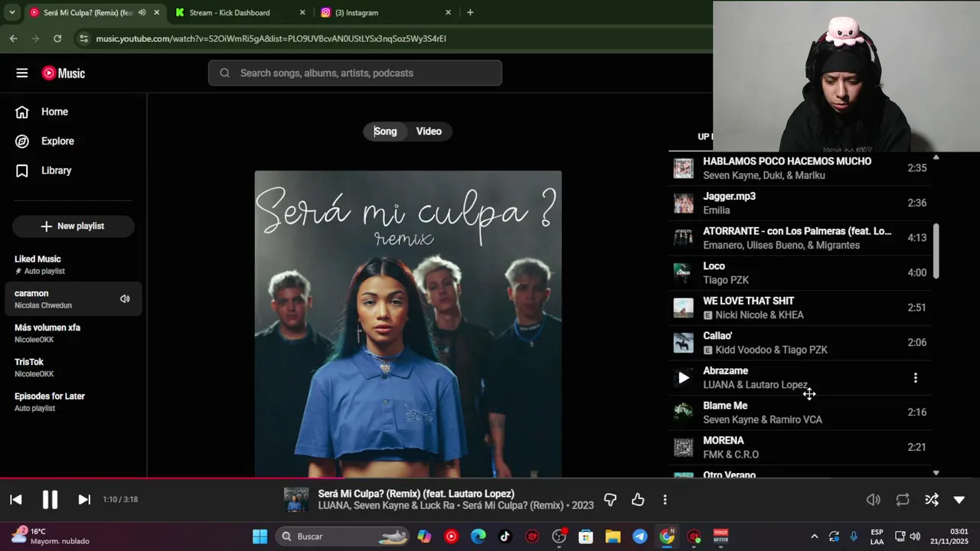Mute the tab via tab speaker icon

click(142, 12)
